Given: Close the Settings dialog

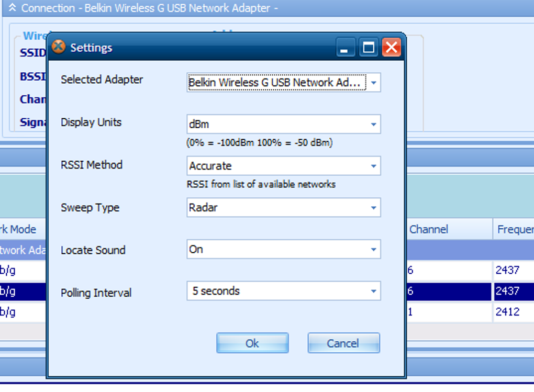Looking at the screenshot, I should (x=391, y=47).
